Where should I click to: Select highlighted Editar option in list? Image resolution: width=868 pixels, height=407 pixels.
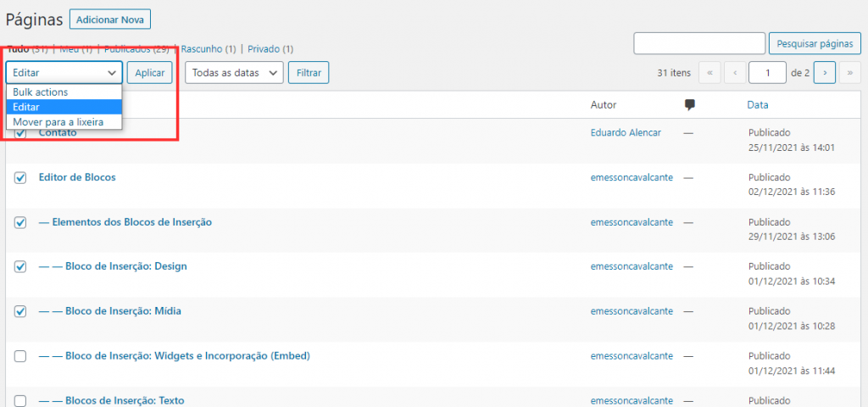[64, 107]
